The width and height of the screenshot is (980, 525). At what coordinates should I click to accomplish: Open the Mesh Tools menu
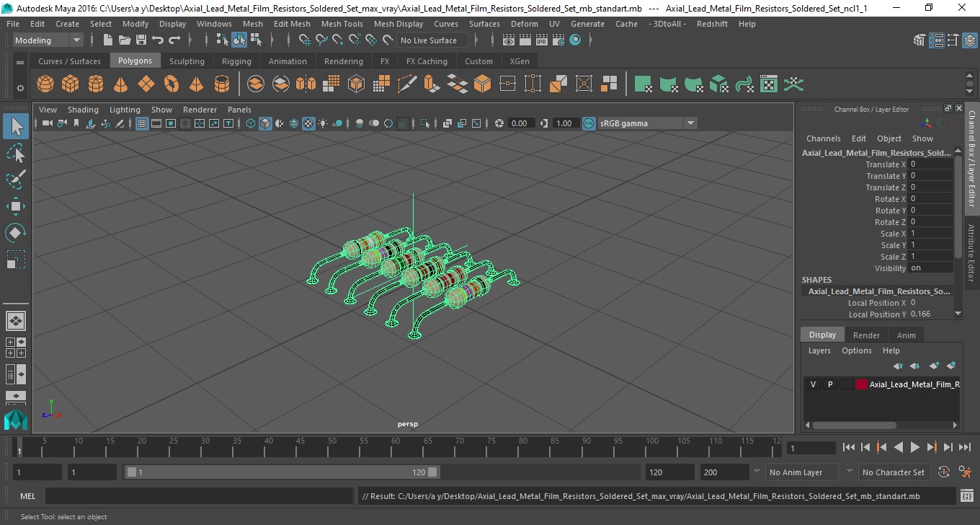pyautogui.click(x=342, y=24)
